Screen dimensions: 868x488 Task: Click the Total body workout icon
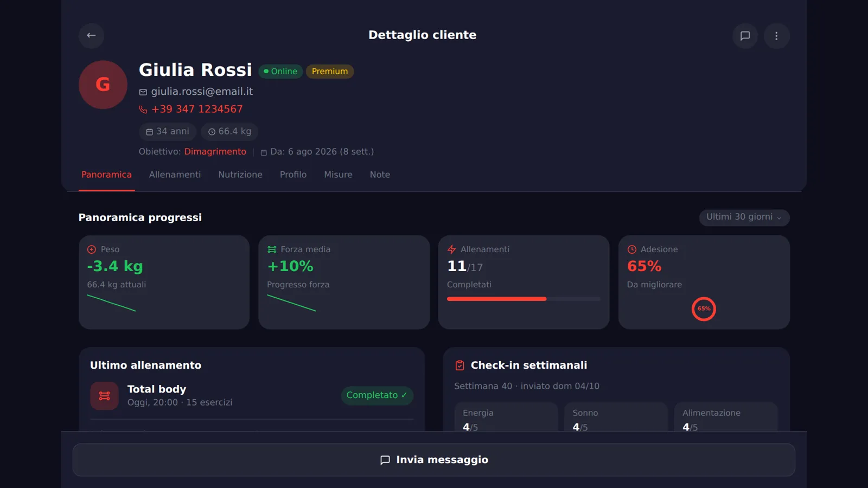coord(104,396)
